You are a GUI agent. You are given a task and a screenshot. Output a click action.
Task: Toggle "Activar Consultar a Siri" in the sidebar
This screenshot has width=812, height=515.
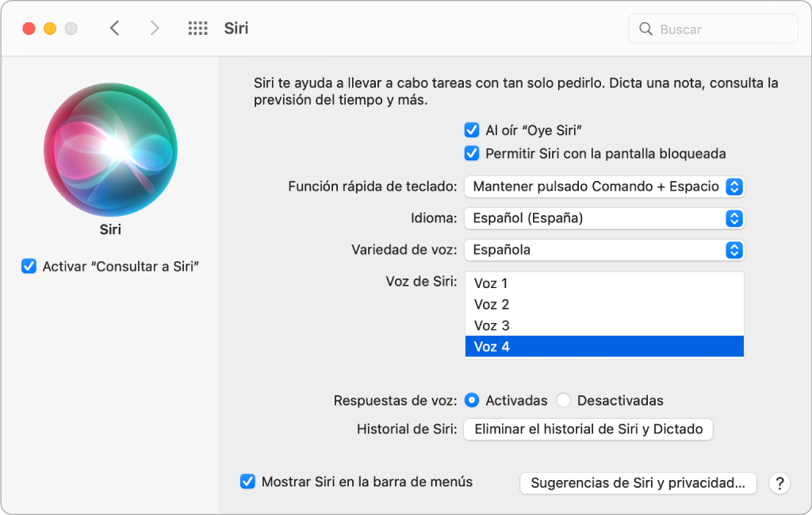tap(29, 266)
